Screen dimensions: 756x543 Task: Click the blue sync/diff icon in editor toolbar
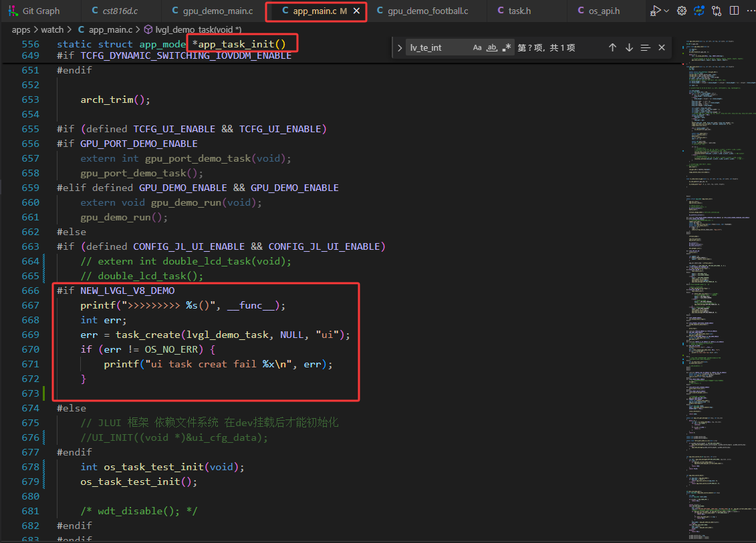pos(699,11)
